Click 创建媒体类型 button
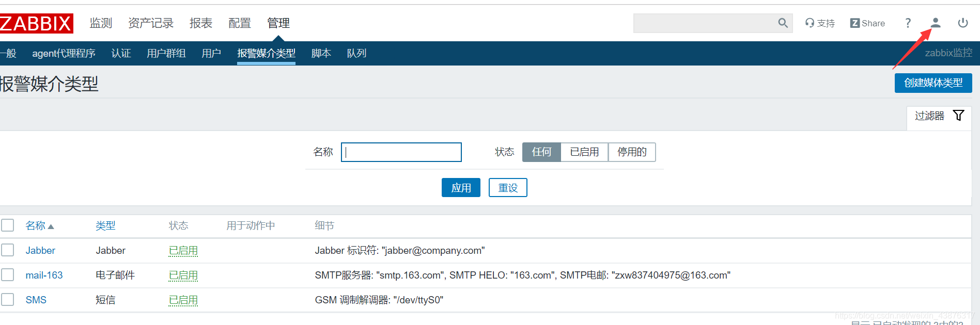 pyautogui.click(x=933, y=83)
